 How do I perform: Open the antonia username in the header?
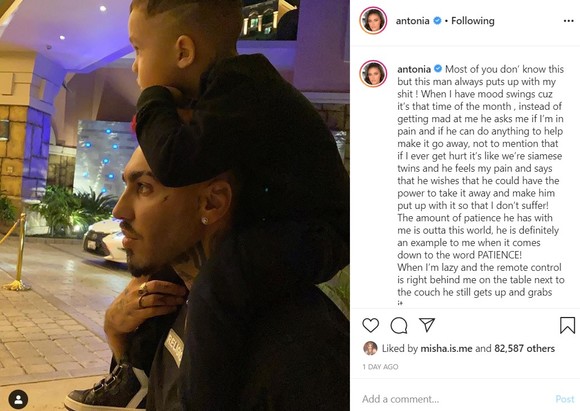[412, 21]
